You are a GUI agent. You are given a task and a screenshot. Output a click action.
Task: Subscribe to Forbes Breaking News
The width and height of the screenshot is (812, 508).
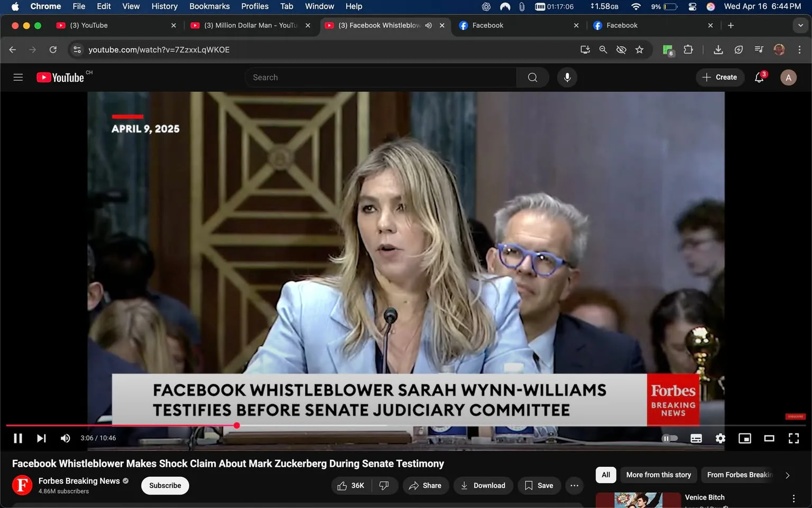click(x=164, y=485)
